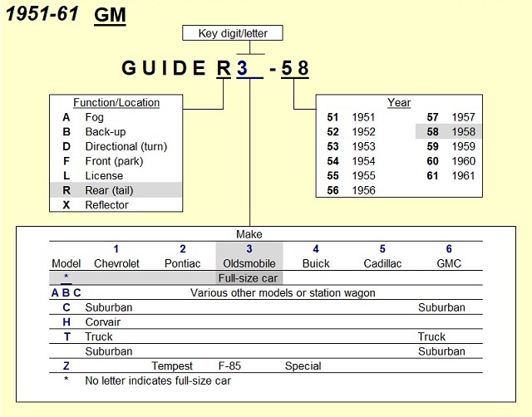
Task: Click the Buick column header
Action: [316, 263]
